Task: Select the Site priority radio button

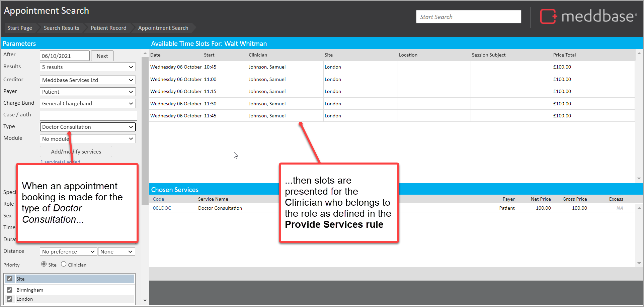Action: [x=44, y=264]
